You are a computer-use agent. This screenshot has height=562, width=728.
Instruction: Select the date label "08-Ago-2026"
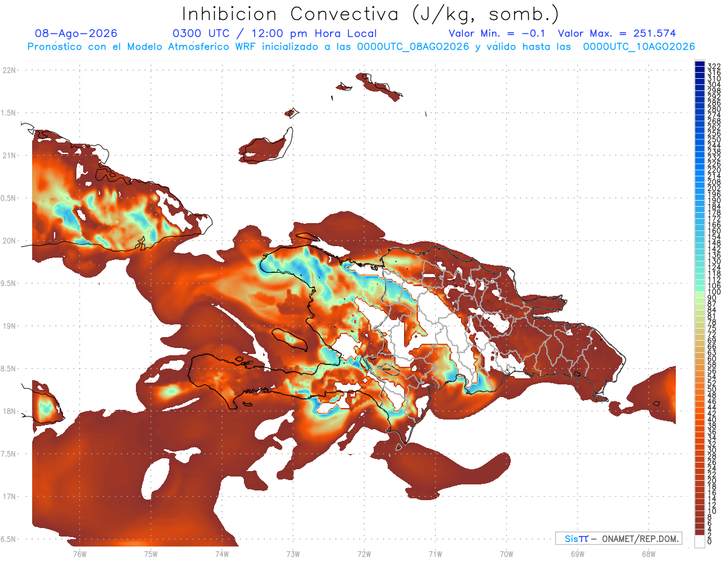pos(76,33)
